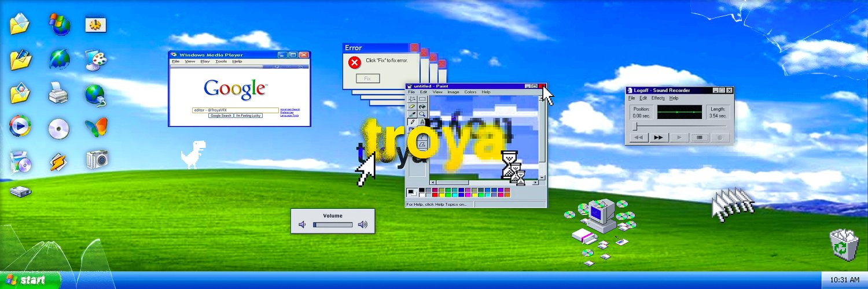Click the Sound Recorder position slider thumb
The width and height of the screenshot is (868, 289).
635,126
